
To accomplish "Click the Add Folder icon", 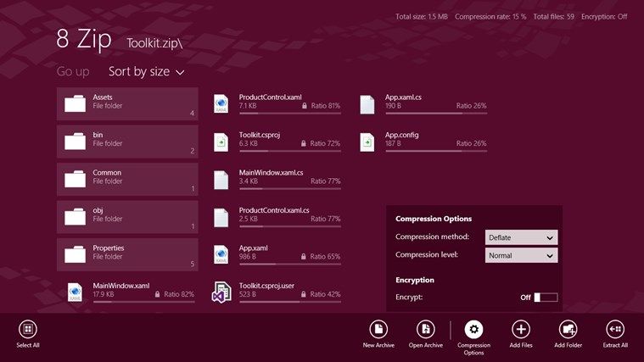I will (x=568, y=329).
